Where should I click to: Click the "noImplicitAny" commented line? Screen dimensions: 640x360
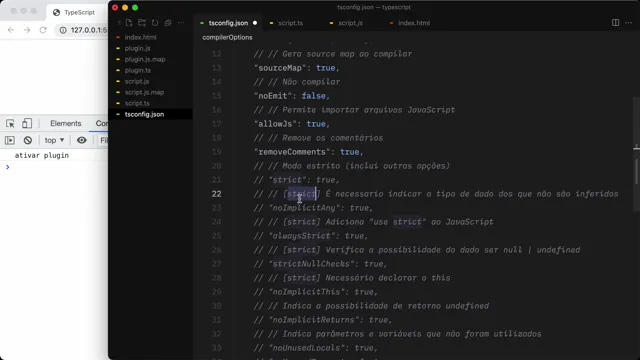pos(313,208)
